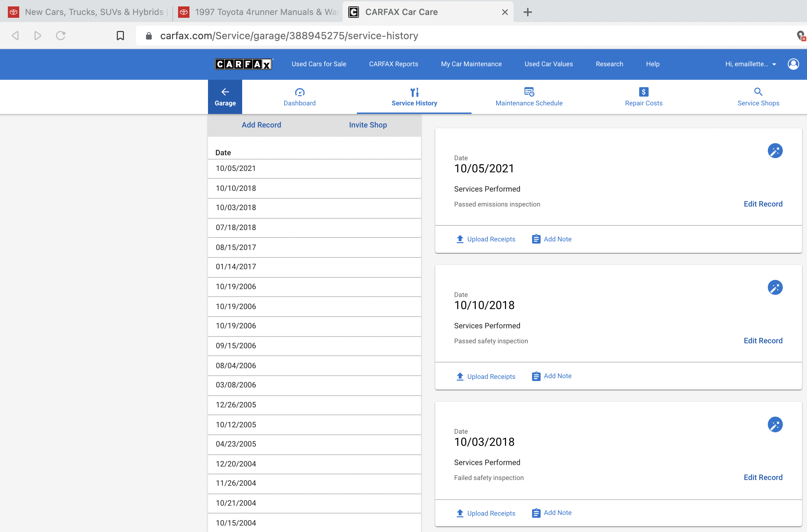The width and height of the screenshot is (807, 532).
Task: Select the 08/15/2017 date row
Action: 314,247
